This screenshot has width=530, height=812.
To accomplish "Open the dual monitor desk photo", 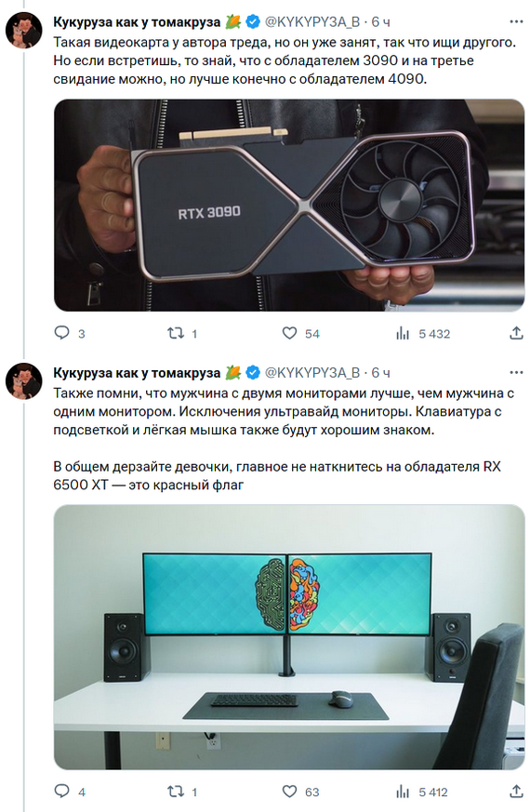I will pos(289,637).
